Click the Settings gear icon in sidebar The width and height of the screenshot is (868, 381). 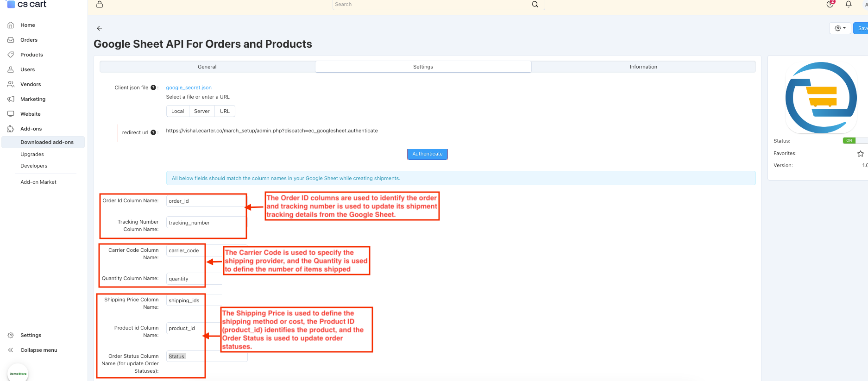(11, 335)
